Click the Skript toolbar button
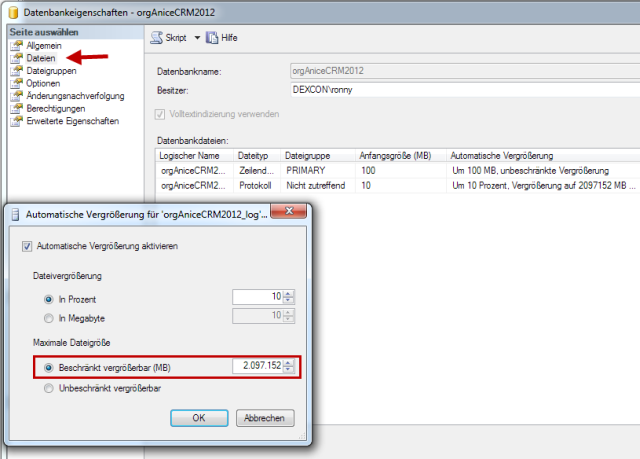 [x=168, y=38]
